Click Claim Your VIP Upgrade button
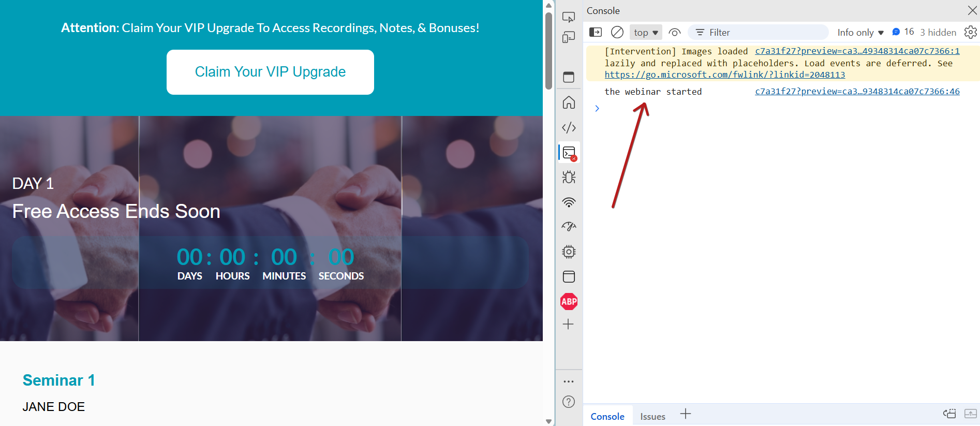980x426 pixels. pyautogui.click(x=270, y=72)
